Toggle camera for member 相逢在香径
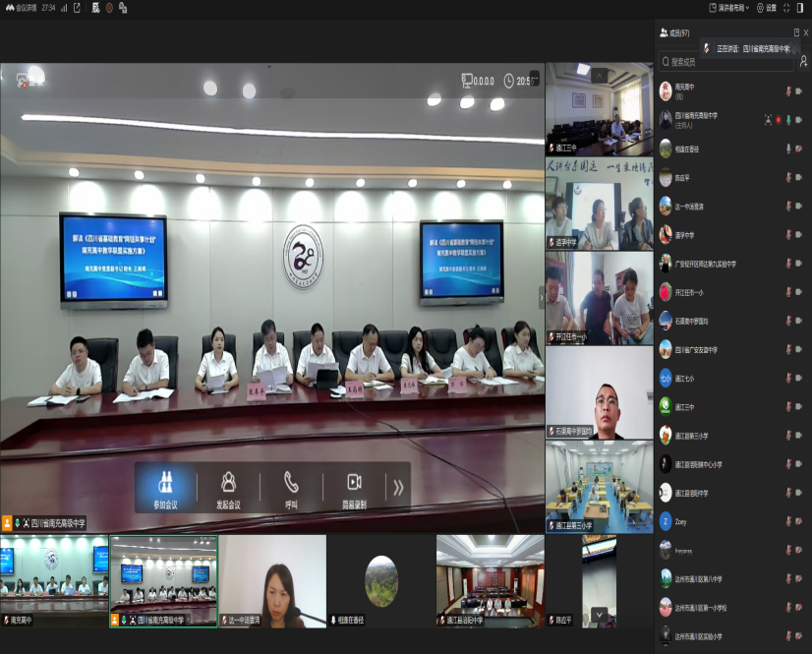 click(x=800, y=149)
